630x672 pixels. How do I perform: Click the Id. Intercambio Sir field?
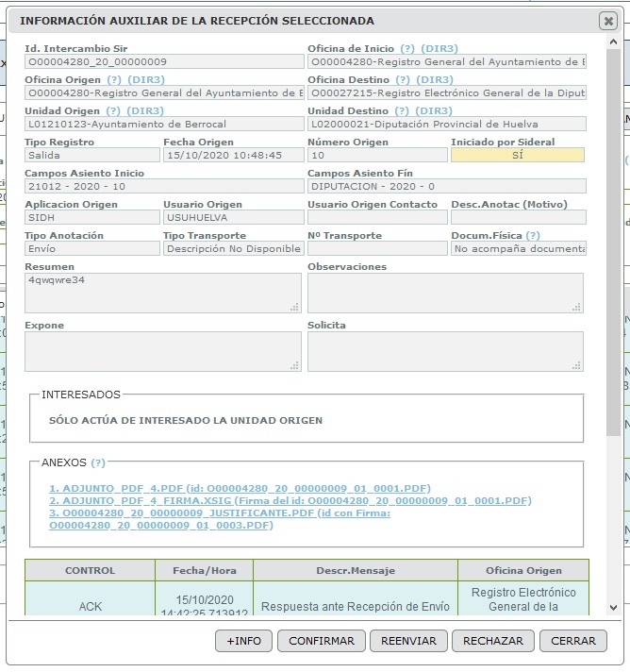pos(164,61)
